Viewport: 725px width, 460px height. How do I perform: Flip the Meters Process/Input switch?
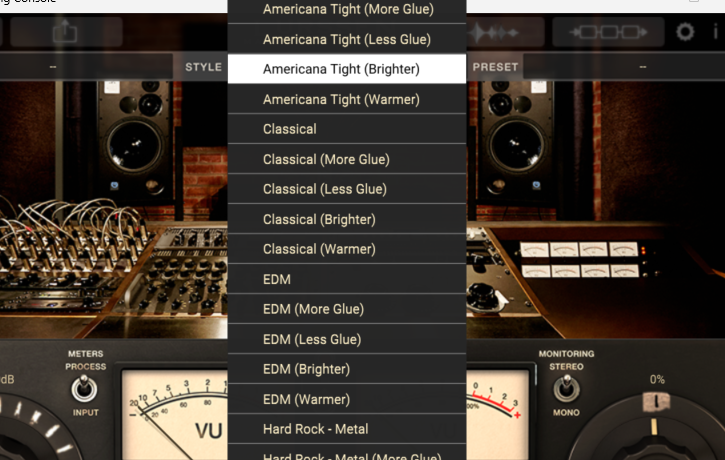pos(84,388)
